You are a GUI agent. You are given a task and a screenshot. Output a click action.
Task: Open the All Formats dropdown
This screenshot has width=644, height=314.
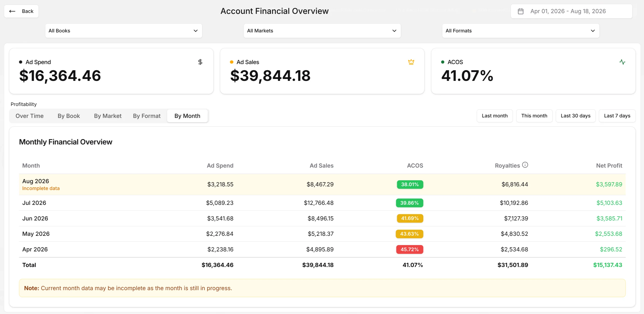(521, 31)
